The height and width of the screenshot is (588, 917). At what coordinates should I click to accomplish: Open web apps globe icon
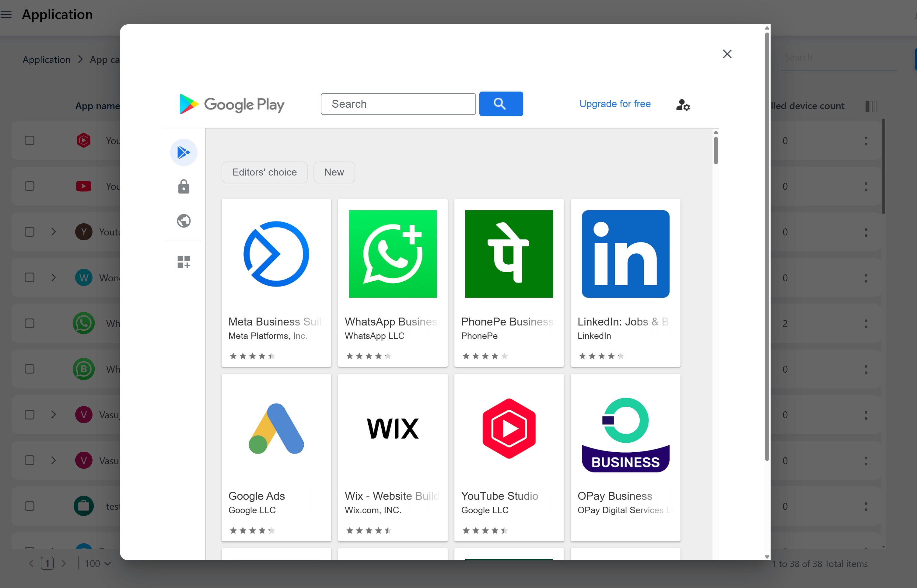pyautogui.click(x=184, y=221)
